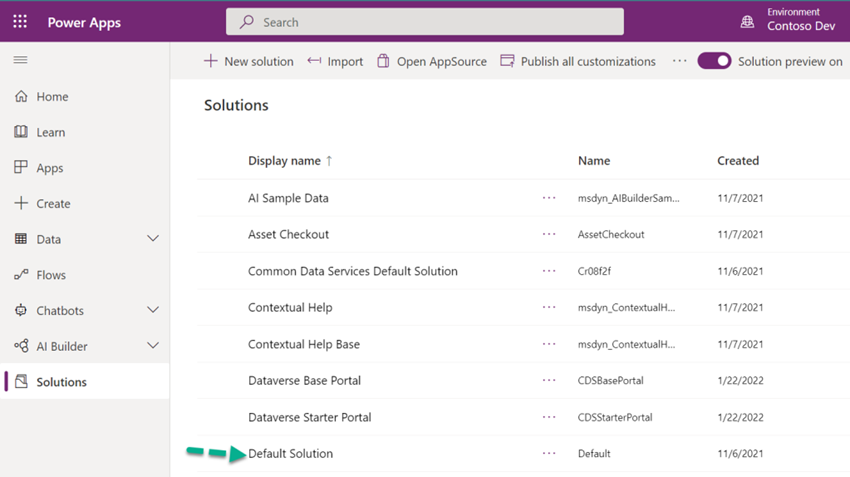Open more options for AI Sample Data
The height and width of the screenshot is (477, 850).
549,198
